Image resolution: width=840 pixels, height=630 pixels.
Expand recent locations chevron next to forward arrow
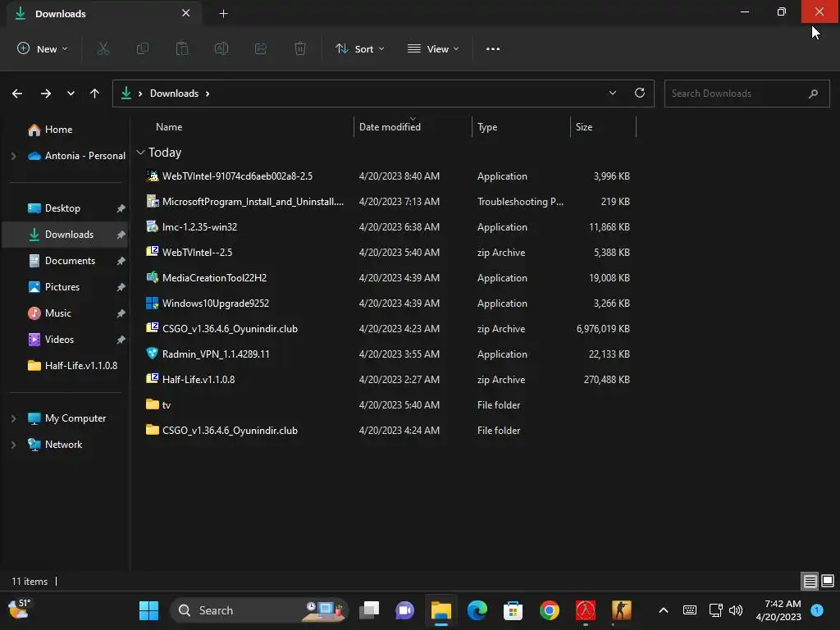(71, 94)
